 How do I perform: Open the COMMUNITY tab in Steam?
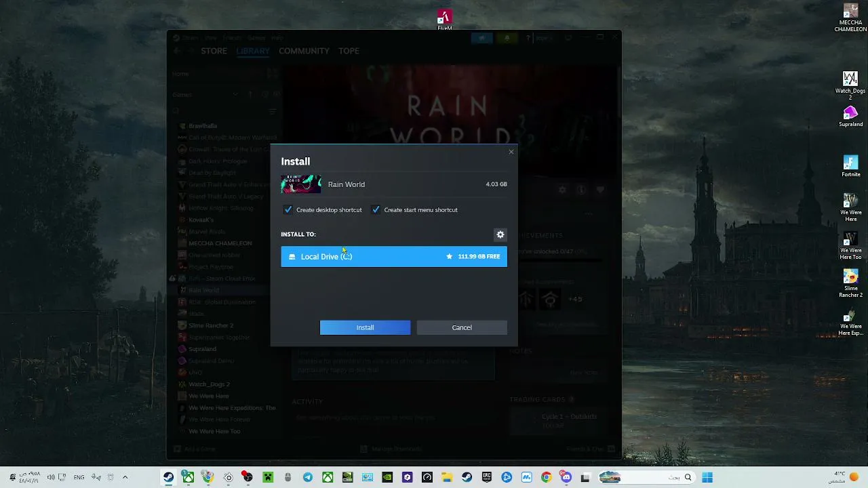pyautogui.click(x=304, y=51)
